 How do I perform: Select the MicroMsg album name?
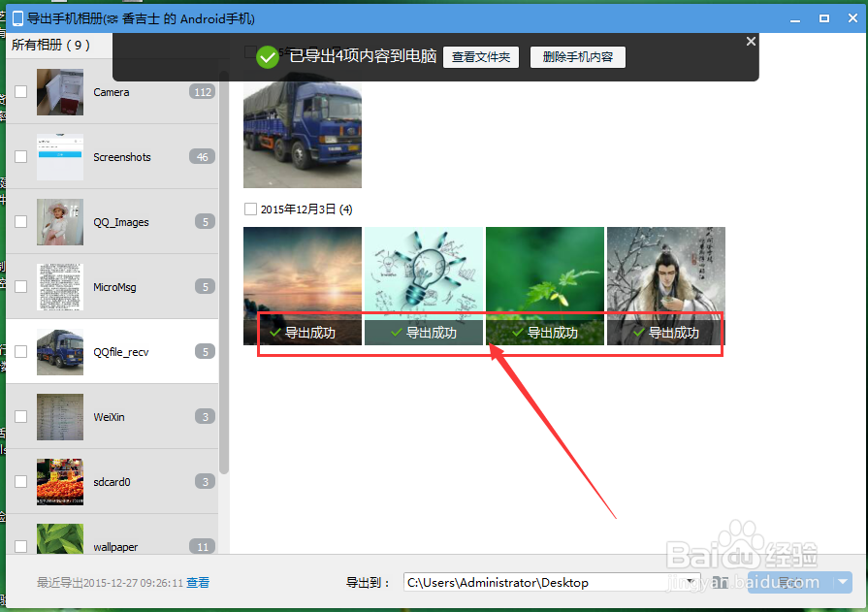click(114, 287)
